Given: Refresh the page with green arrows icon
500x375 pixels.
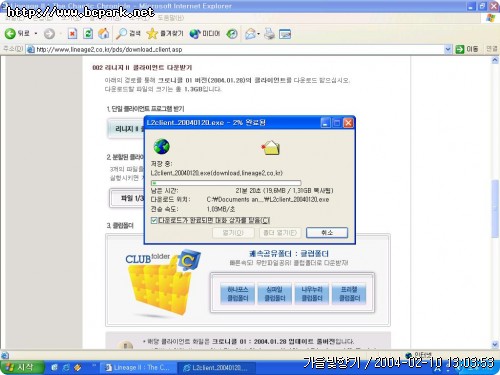Looking at the screenshot, I should pyautogui.click(x=88, y=34).
